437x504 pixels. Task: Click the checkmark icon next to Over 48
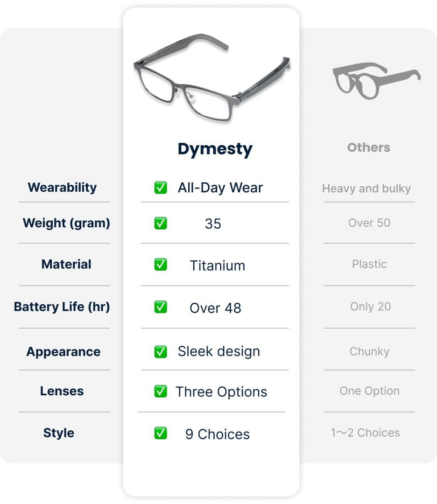click(161, 307)
